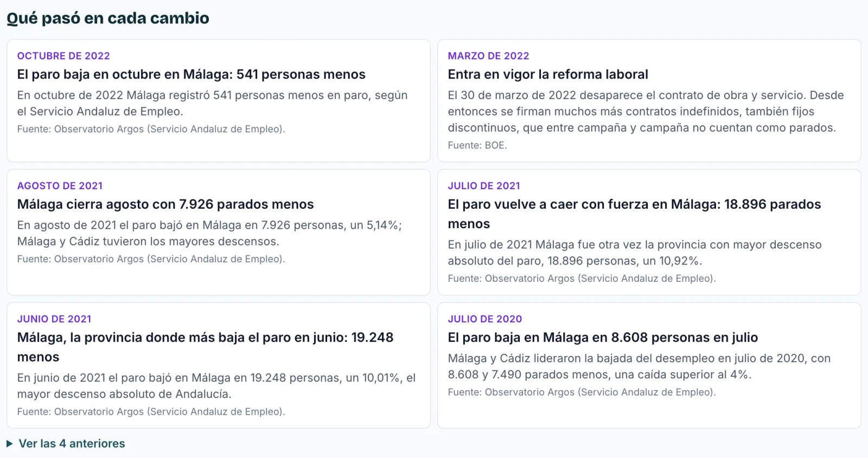Click the summary starting 'En octubre de 2022 Málaga registró'
This screenshot has width=868, height=458.
pyautogui.click(x=212, y=103)
